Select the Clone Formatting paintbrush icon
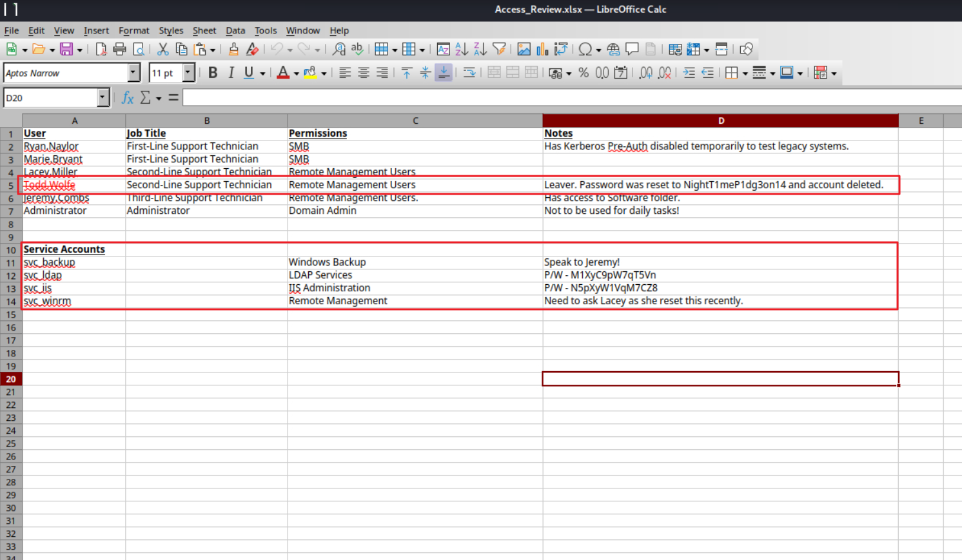This screenshot has width=962, height=560. (x=233, y=50)
